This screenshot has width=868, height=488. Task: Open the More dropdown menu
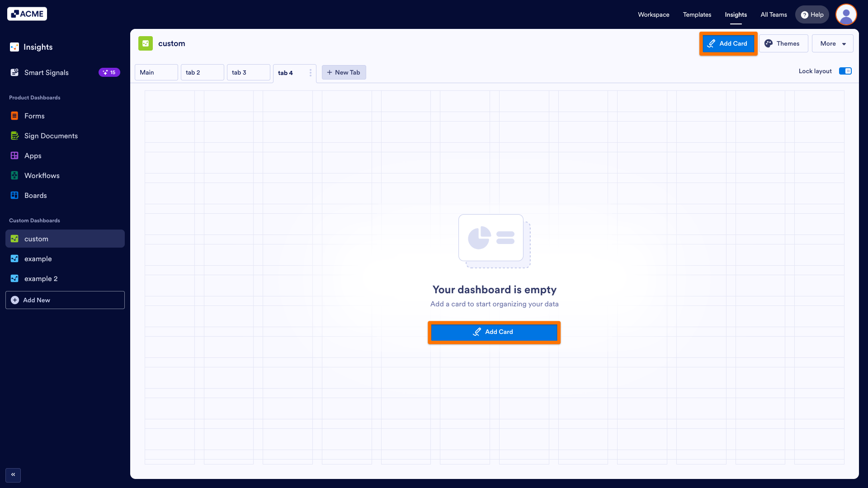click(x=833, y=43)
